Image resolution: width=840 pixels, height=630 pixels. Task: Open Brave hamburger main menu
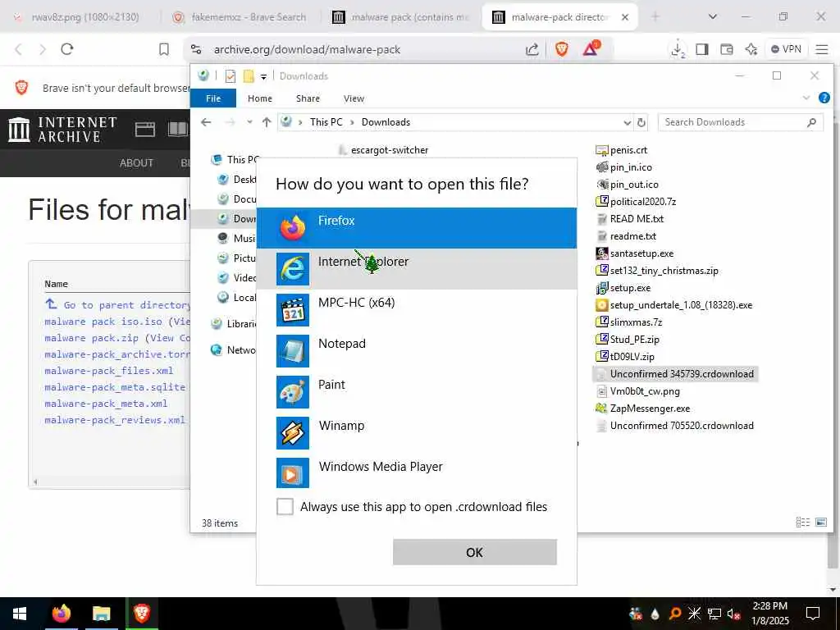click(822, 49)
